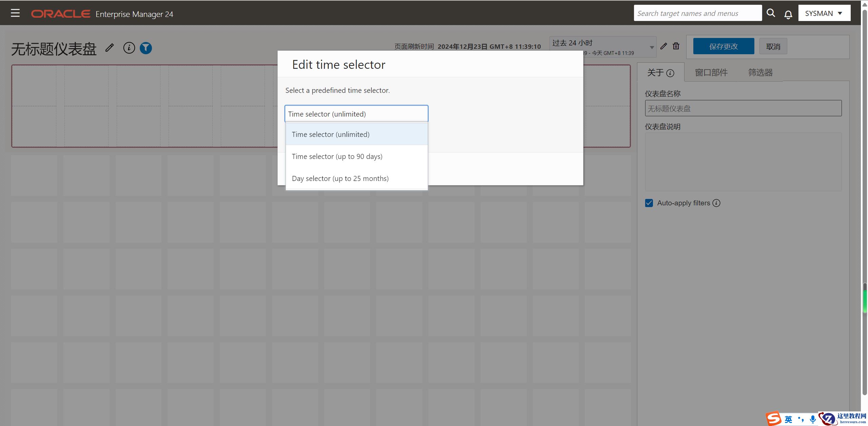Click the search magnifier icon

(x=771, y=13)
